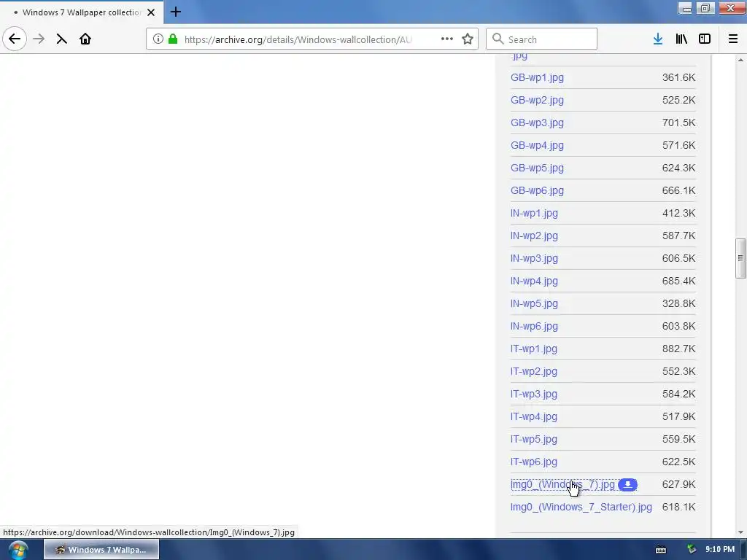This screenshot has width=747, height=560.
Task: Open the page actions three-dot menu
Action: pyautogui.click(x=447, y=39)
